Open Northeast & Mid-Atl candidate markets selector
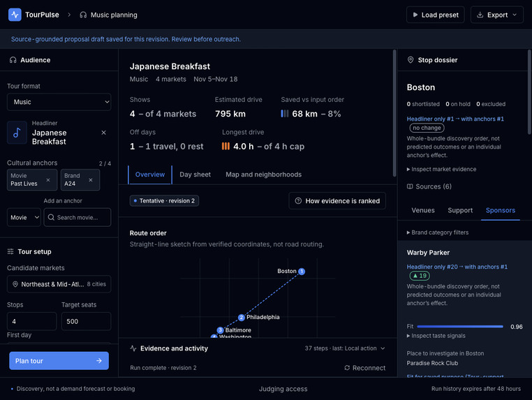Image resolution: width=532 pixels, height=400 pixels. [x=59, y=284]
